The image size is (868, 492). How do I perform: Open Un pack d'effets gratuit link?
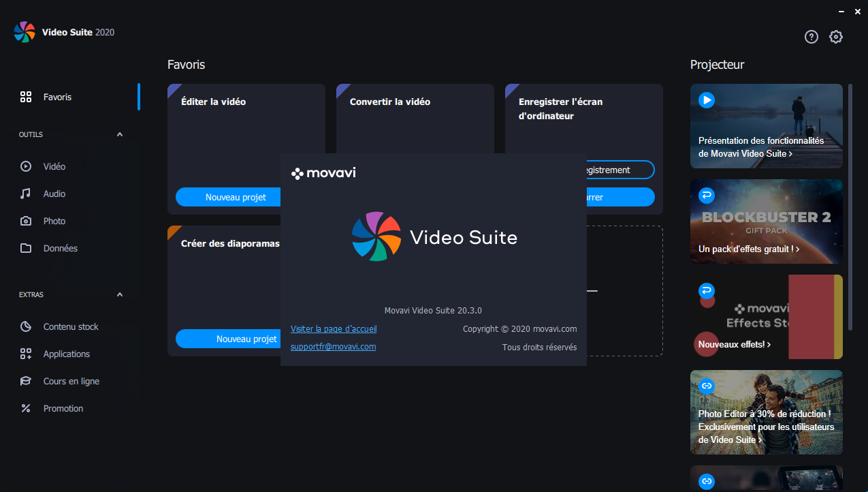[749, 249]
